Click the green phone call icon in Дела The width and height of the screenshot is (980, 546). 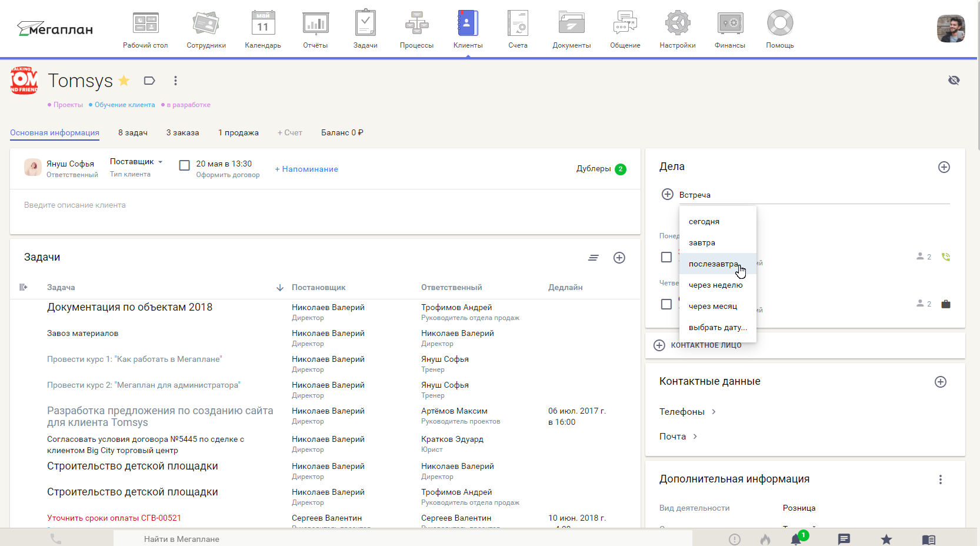click(946, 257)
